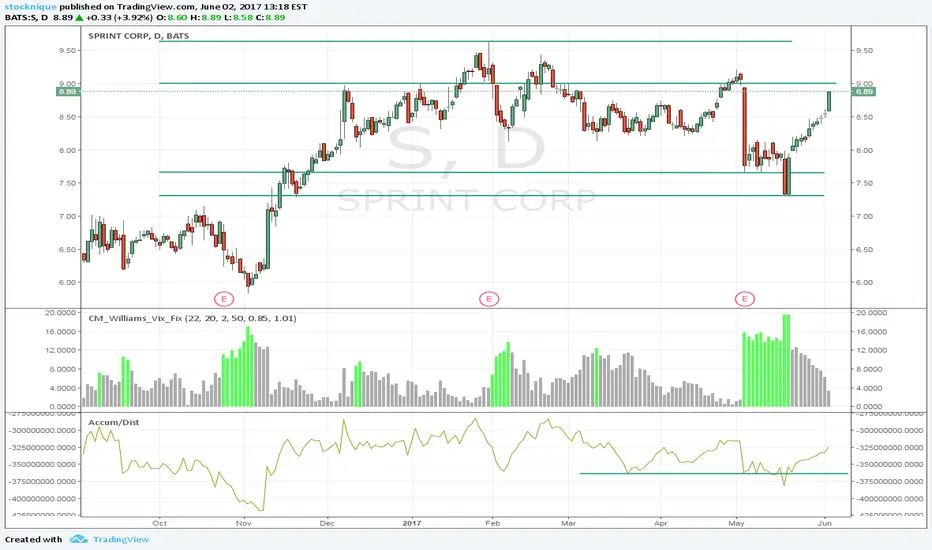Viewport: 932px width, 550px height.
Task: Click the right 8.89 price tag
Action: [864, 92]
